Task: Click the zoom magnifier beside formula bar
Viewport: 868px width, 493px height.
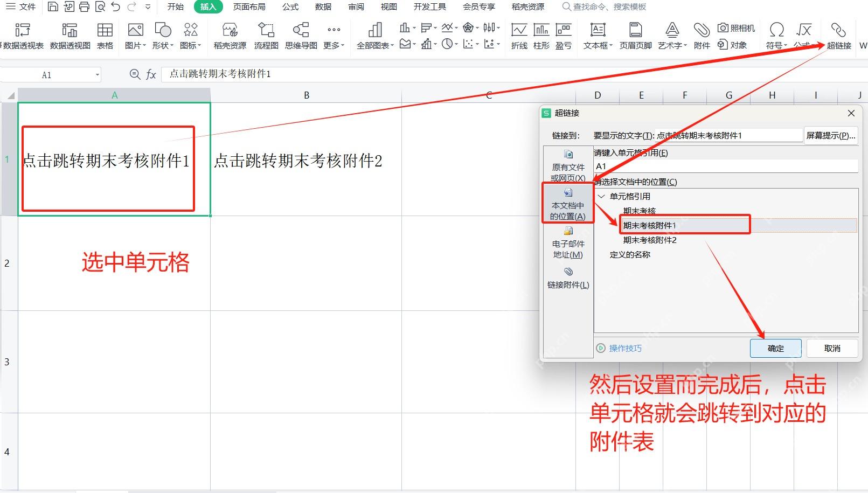Action: (135, 74)
